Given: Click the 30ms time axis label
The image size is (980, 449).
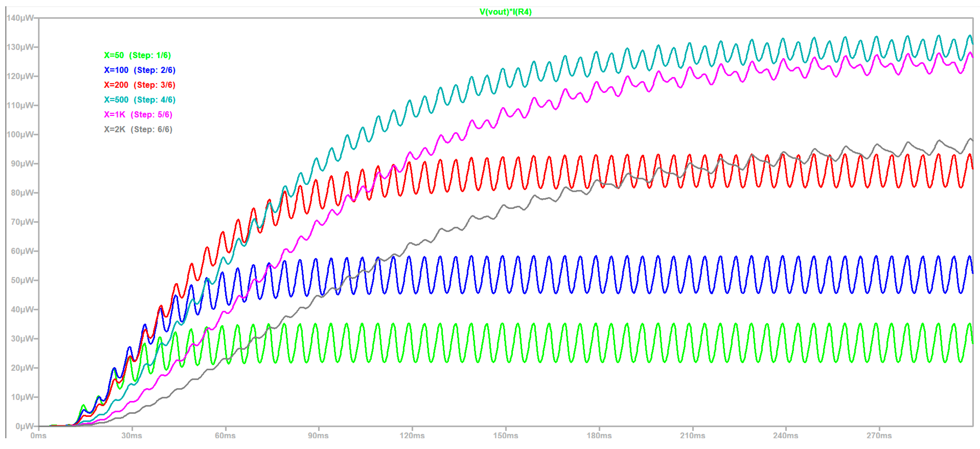Looking at the screenshot, I should 132,436.
